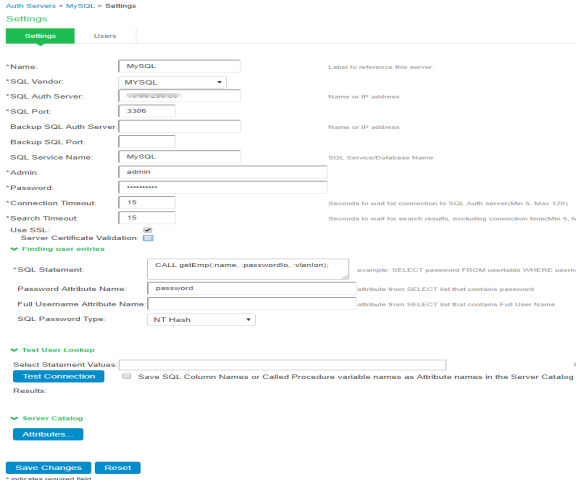Click the SQL Statement text area

248,269
